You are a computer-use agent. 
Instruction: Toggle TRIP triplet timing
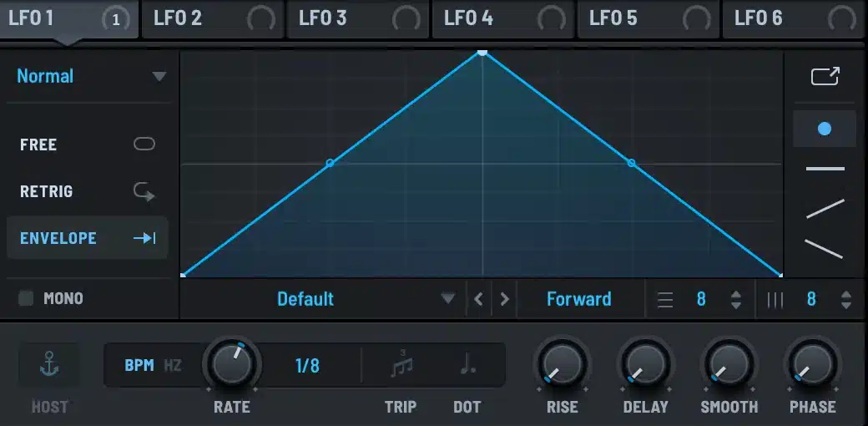point(401,364)
